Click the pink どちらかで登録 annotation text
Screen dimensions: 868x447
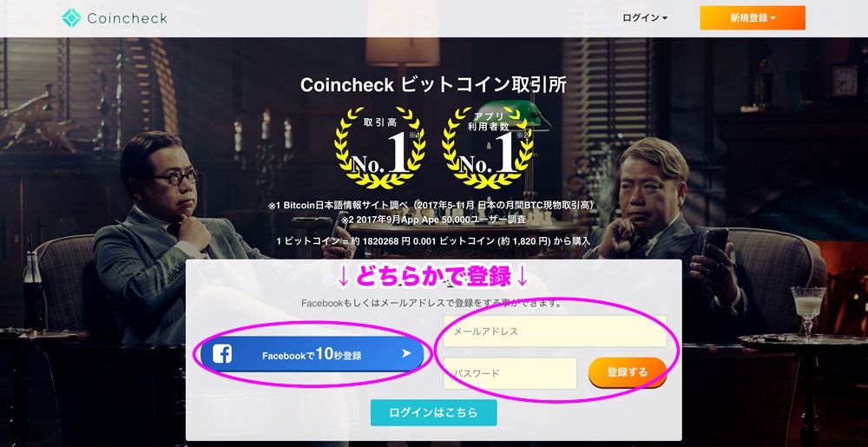coord(433,276)
